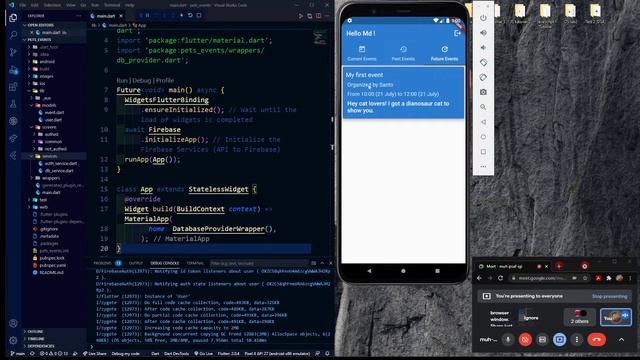This screenshot has width=640, height=360.
Task: Collapse the OPEN EDITORS section
Action: (x=40, y=25)
